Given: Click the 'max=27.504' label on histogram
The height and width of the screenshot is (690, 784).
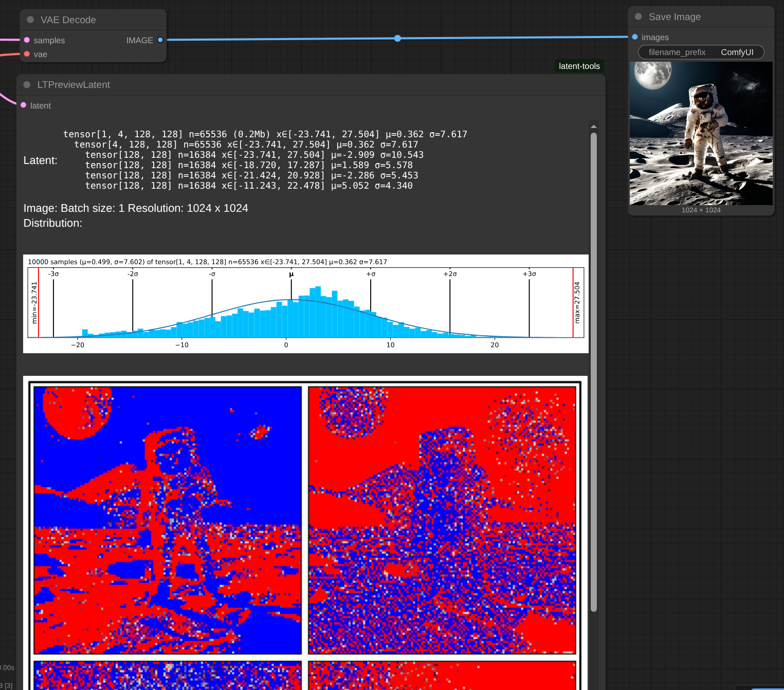Looking at the screenshot, I should click(577, 302).
